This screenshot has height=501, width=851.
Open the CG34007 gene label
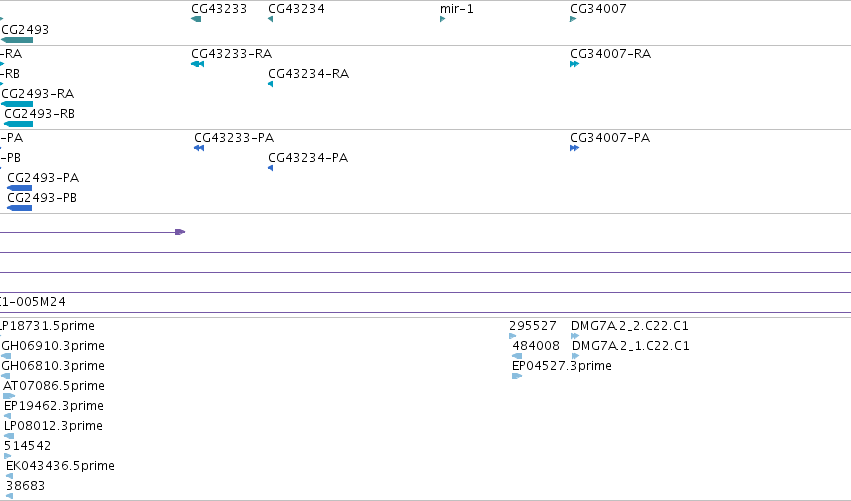click(x=598, y=9)
